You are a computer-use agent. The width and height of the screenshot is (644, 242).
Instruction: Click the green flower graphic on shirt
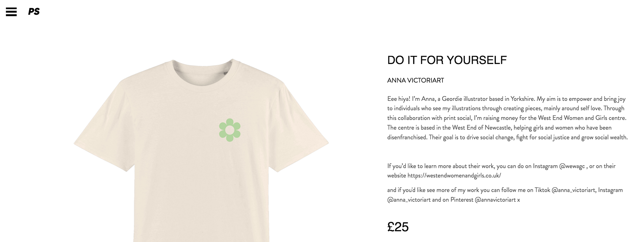point(230,130)
